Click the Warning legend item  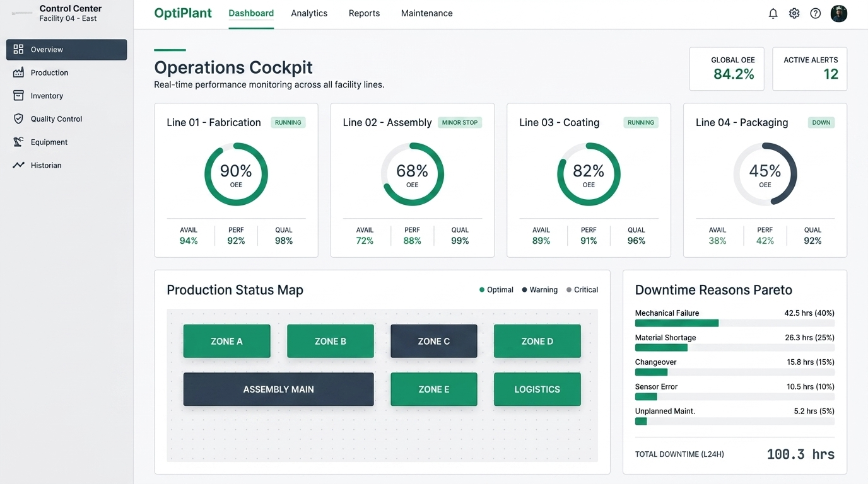point(539,290)
